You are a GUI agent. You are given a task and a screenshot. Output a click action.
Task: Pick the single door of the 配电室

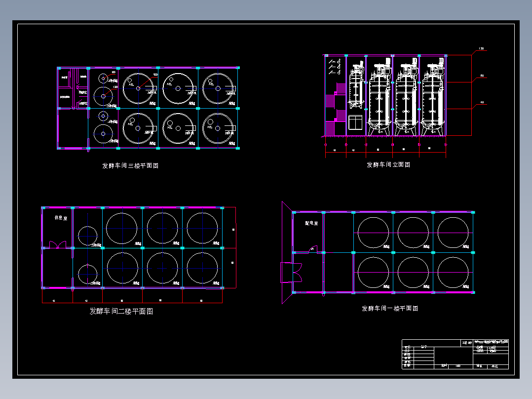coord(313,249)
